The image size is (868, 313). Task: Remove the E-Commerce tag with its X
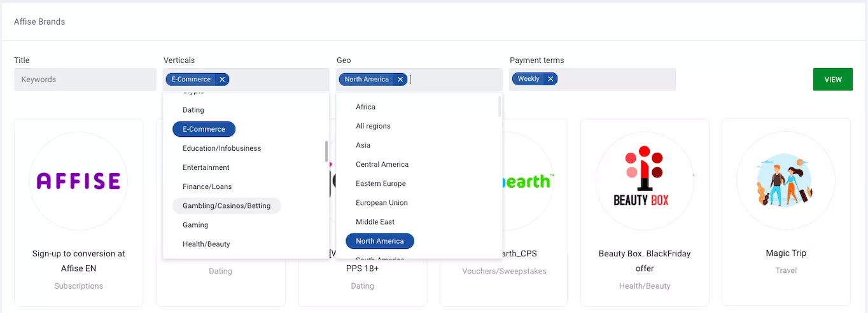point(222,80)
